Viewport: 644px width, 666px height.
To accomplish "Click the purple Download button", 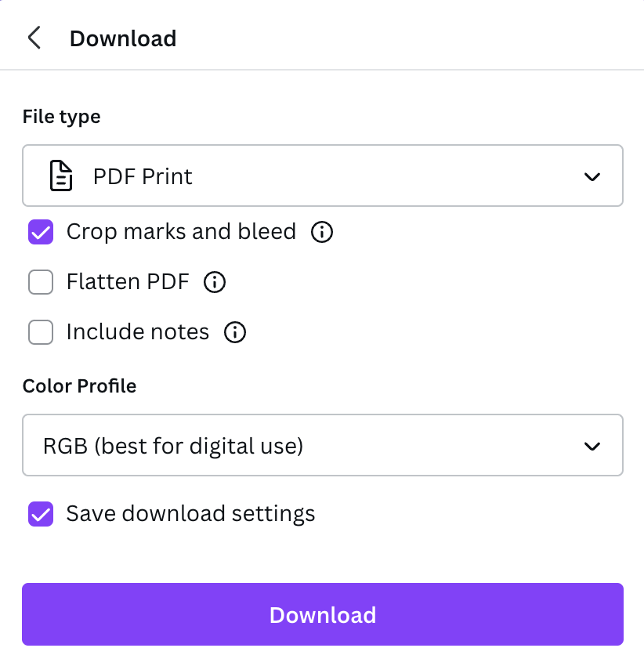I will coord(323,614).
